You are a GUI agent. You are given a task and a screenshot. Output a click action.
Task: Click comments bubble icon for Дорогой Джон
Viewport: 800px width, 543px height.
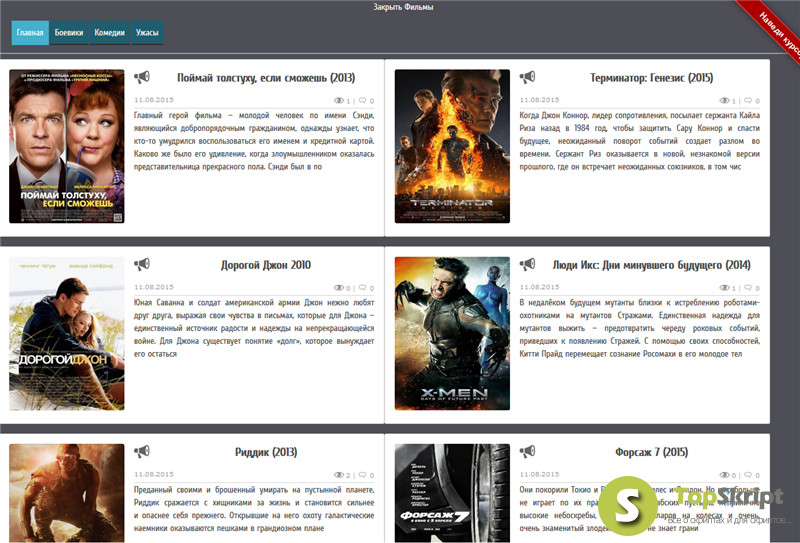click(362, 288)
